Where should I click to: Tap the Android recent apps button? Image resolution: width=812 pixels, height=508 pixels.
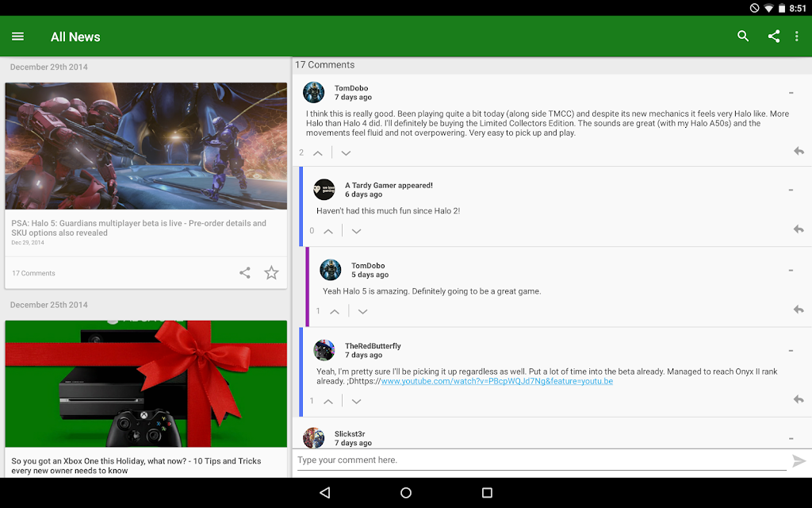pos(487,492)
